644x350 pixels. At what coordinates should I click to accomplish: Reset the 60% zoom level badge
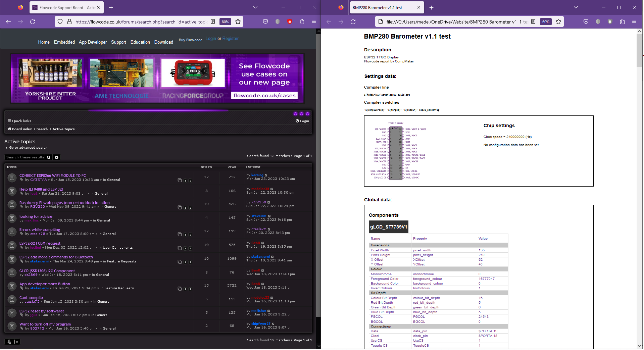tap(546, 22)
